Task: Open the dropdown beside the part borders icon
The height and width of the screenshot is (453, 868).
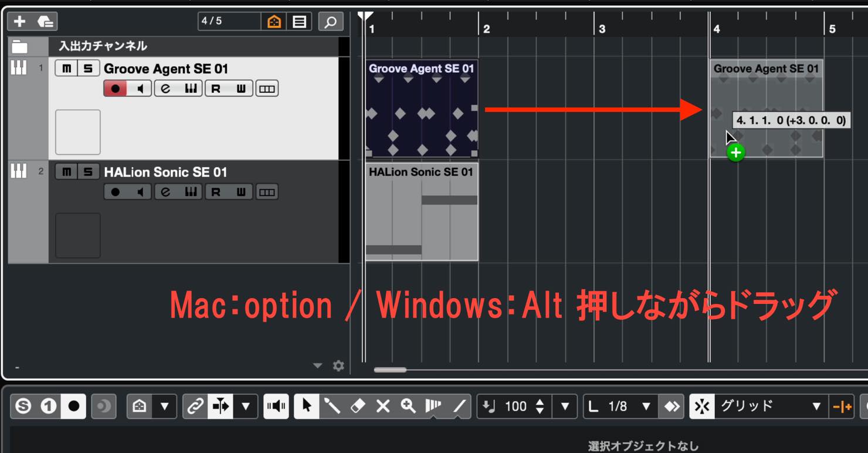Action: 164,406
